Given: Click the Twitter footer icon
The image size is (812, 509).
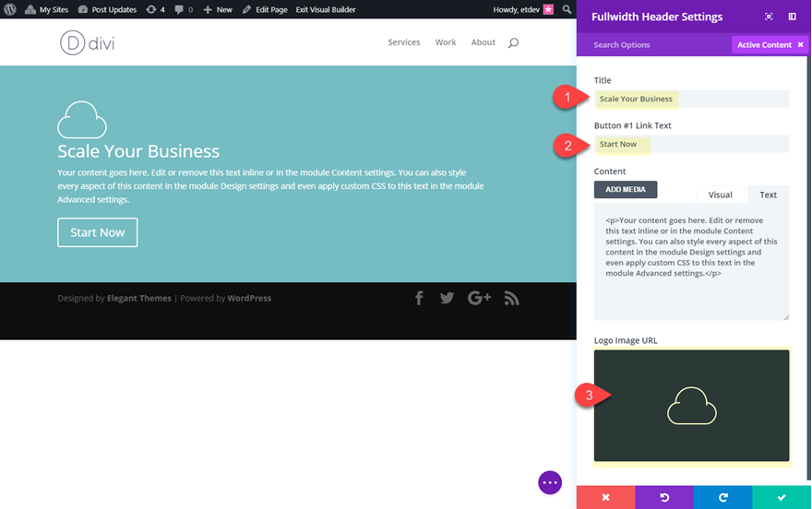Looking at the screenshot, I should click(x=447, y=298).
